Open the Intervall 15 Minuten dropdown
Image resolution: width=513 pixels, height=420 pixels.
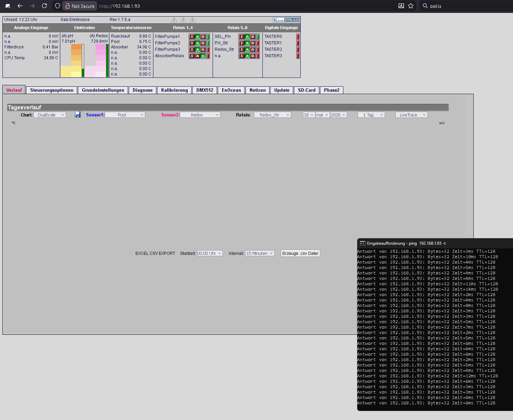(x=260, y=253)
